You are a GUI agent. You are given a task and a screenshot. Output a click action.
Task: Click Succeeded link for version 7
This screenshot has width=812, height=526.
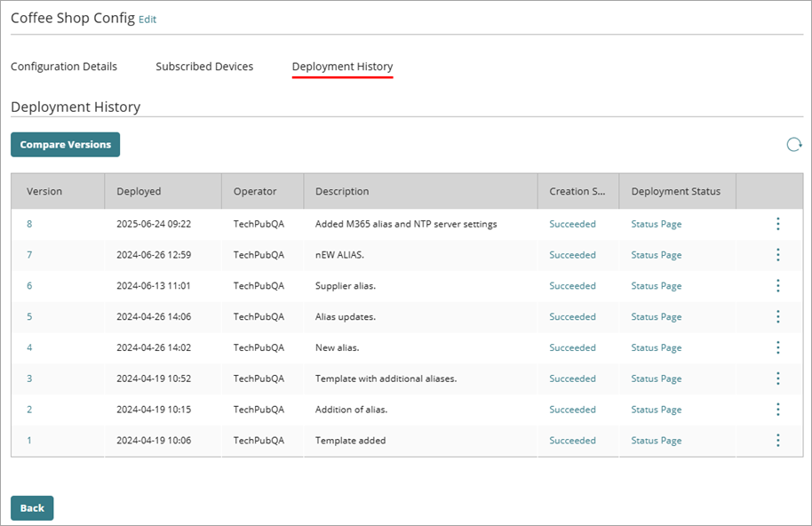pos(572,255)
